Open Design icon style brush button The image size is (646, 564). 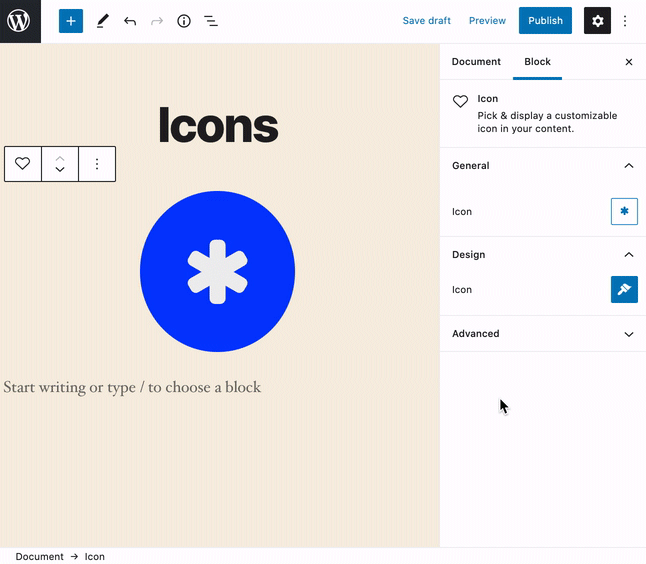[x=624, y=289]
